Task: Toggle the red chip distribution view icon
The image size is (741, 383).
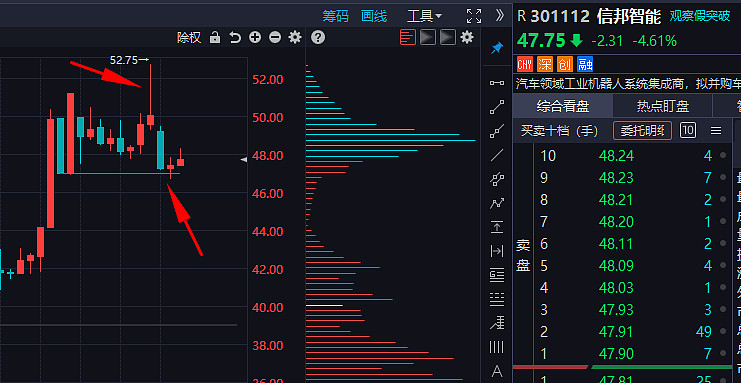Action: (x=408, y=37)
